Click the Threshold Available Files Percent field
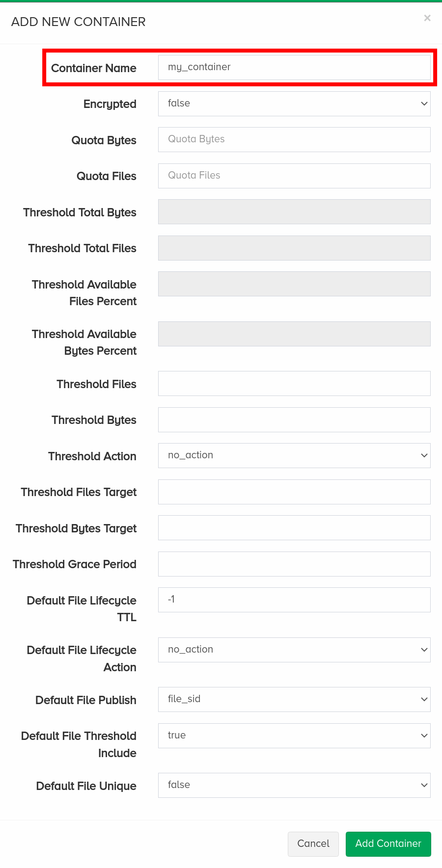 coord(294,284)
